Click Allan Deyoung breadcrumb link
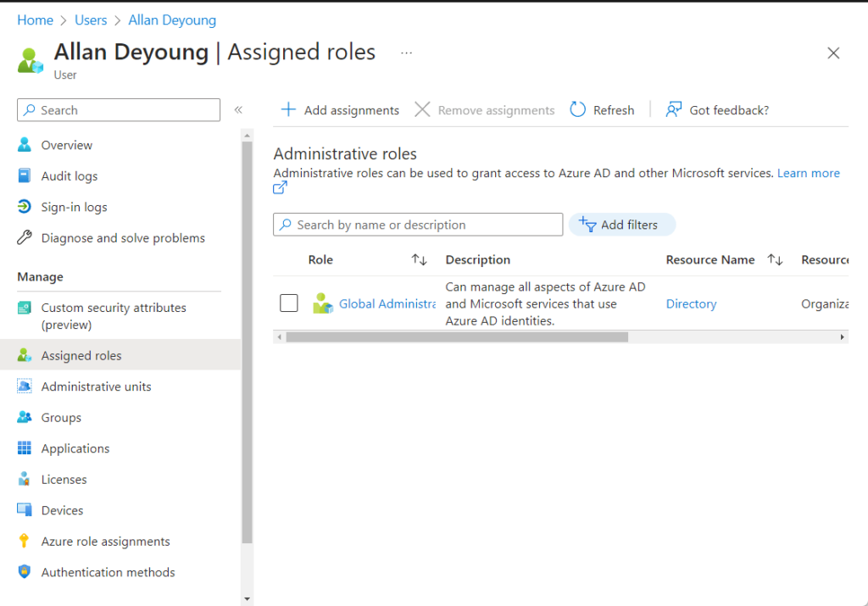868x606 pixels. 172,20
